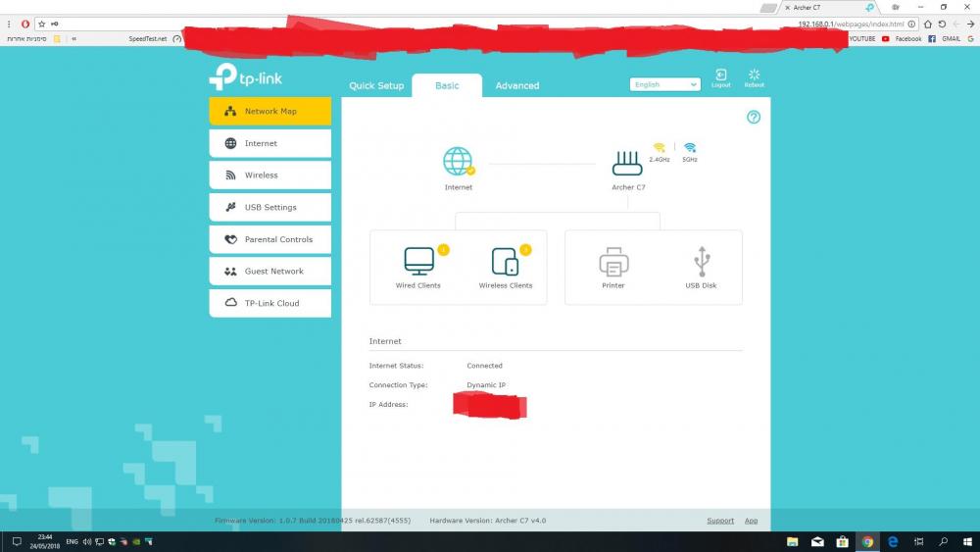Click the Hardware Version Archer C7 v4.0 text
Screen dimensions: 980x552
(487, 520)
